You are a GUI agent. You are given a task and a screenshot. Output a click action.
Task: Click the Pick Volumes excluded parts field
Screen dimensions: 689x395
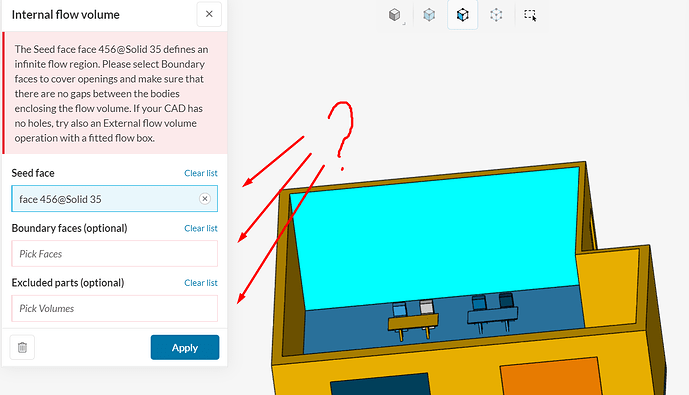point(115,308)
